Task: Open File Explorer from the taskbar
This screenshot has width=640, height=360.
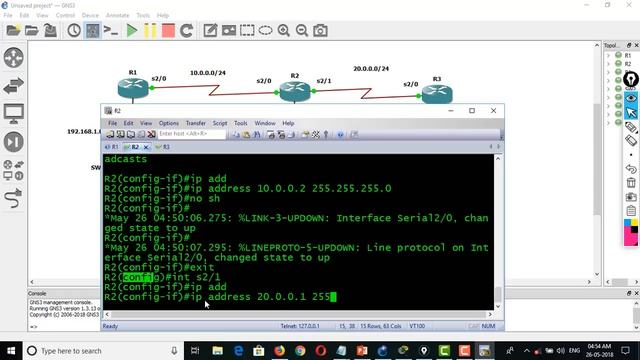Action: click(218, 351)
